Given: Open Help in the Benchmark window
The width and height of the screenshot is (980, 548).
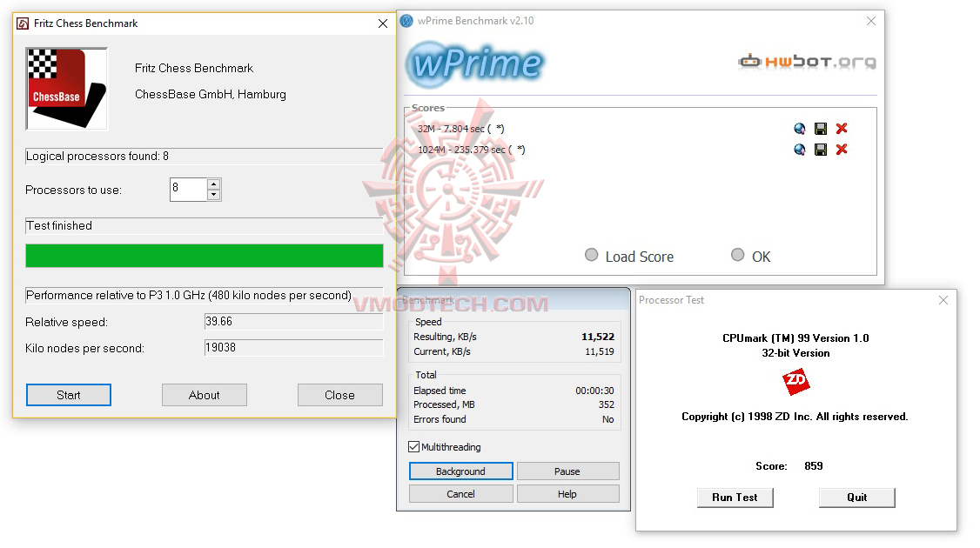Looking at the screenshot, I should pyautogui.click(x=567, y=494).
